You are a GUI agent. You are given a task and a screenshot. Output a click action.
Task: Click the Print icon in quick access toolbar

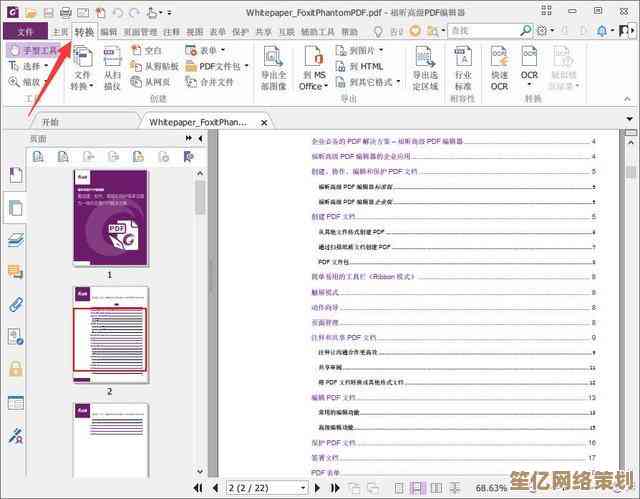pos(65,12)
